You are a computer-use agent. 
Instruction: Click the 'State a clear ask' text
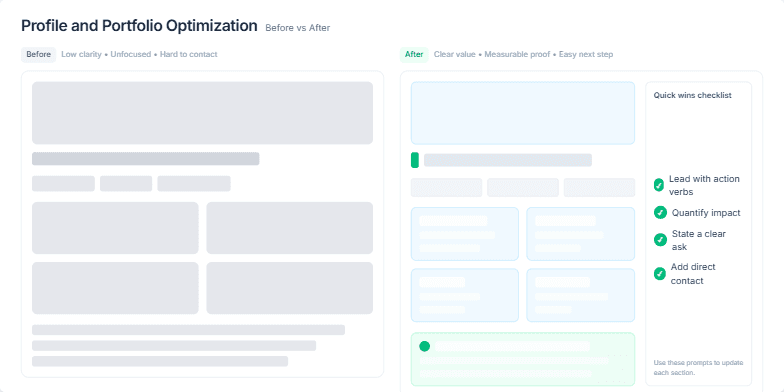coord(698,240)
